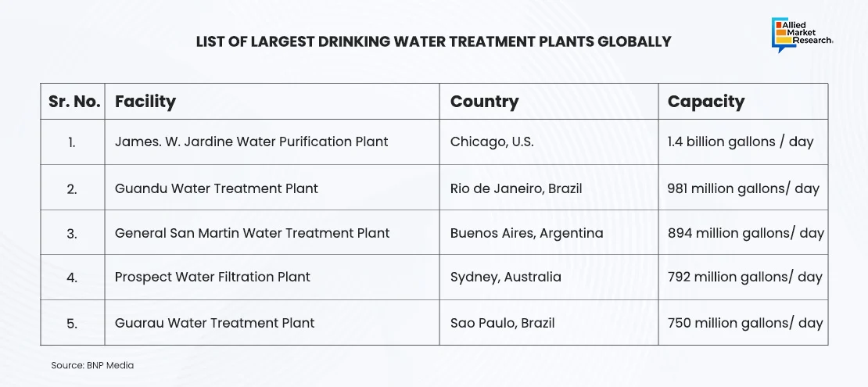
Task: Select the Chicago, U.S. country cell
Action: coord(491,142)
